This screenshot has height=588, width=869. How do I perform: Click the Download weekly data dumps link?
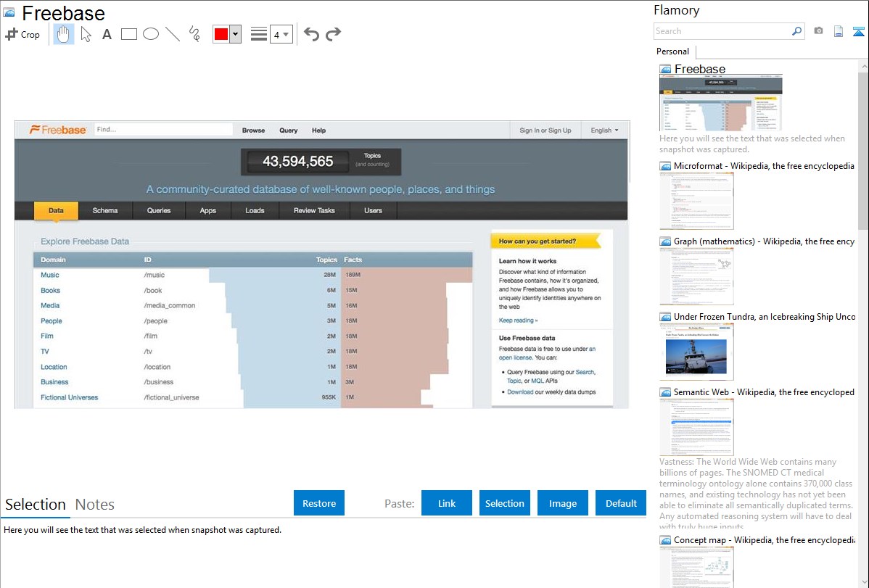(520, 392)
